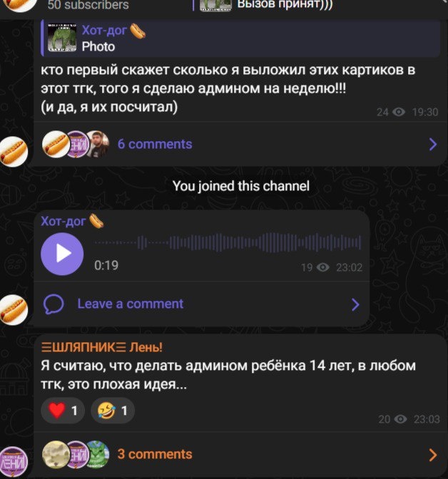
Task: Expand 6 comments using chevron arrow
Action: [433, 144]
